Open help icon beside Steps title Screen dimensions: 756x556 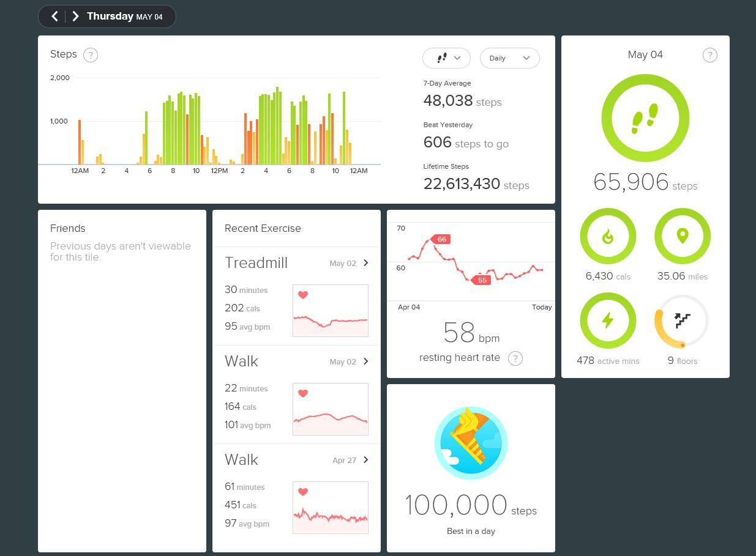click(x=91, y=55)
